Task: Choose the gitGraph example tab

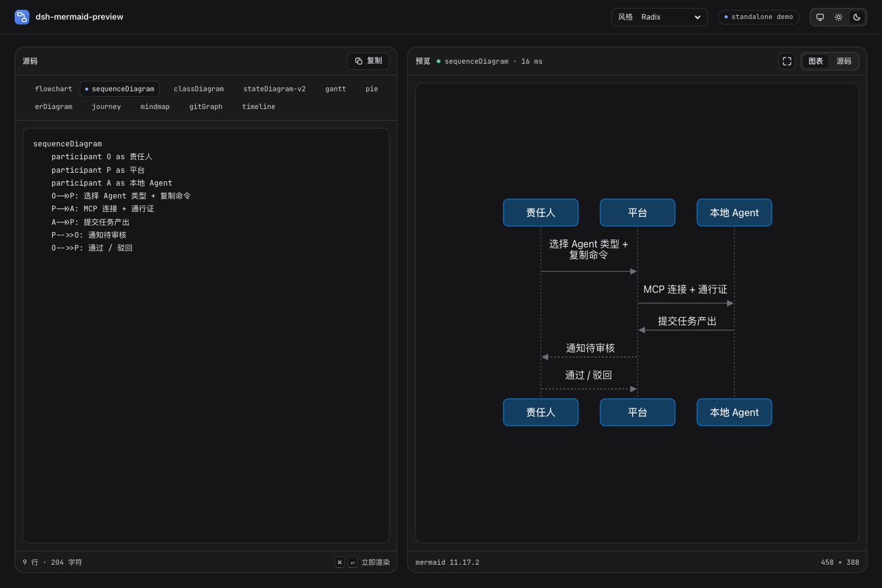Action: coord(206,107)
